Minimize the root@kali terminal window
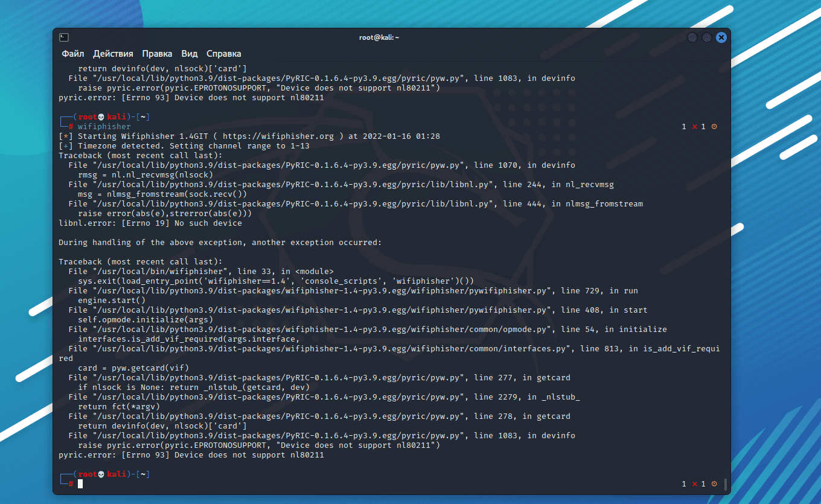This screenshot has width=821, height=504. pyautogui.click(x=692, y=37)
